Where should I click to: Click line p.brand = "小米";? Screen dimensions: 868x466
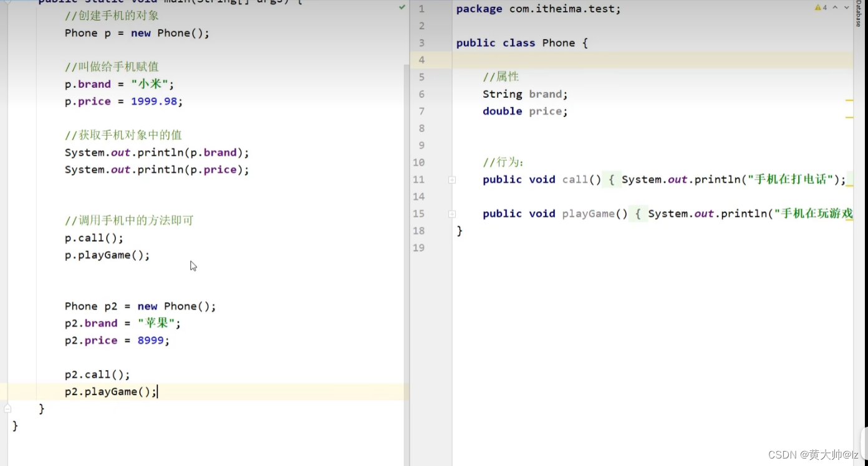tap(120, 84)
